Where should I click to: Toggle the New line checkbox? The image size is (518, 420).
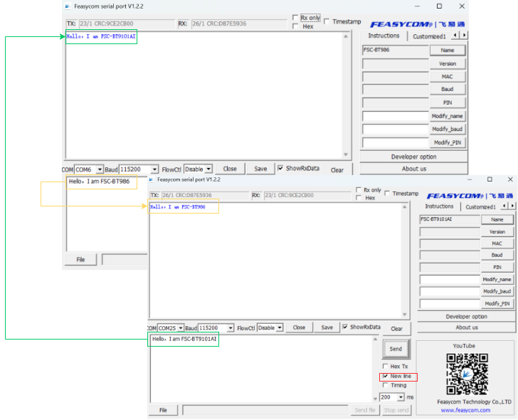coord(385,376)
